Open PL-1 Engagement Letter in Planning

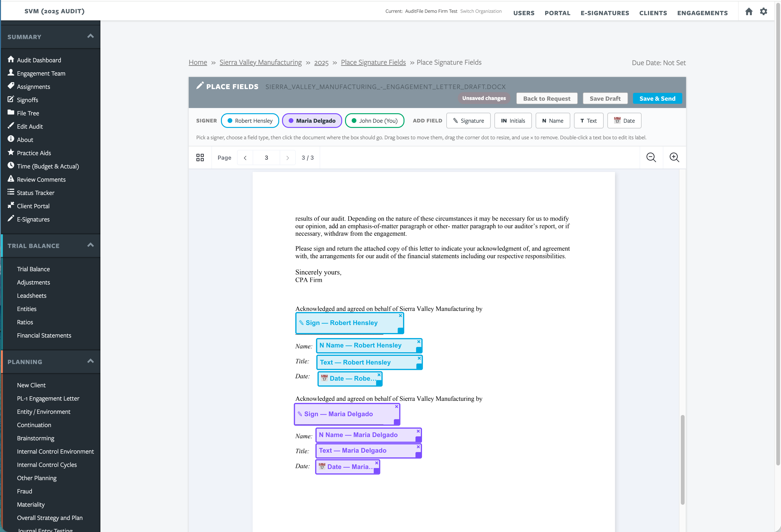(x=48, y=399)
